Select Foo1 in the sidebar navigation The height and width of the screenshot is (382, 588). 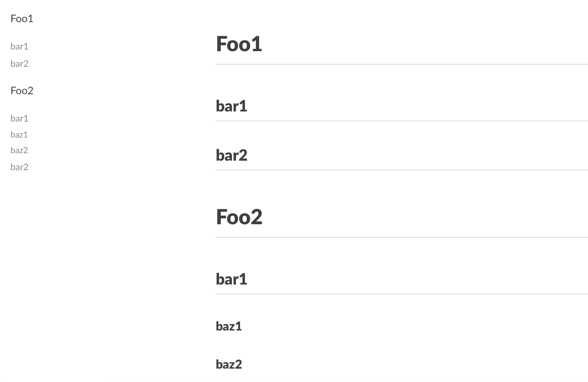22,19
